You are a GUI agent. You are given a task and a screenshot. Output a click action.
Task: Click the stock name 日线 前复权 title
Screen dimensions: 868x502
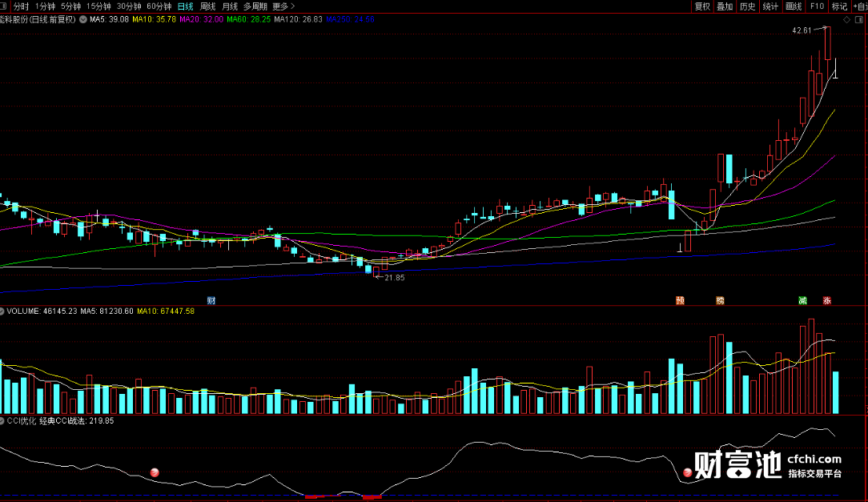pos(38,19)
